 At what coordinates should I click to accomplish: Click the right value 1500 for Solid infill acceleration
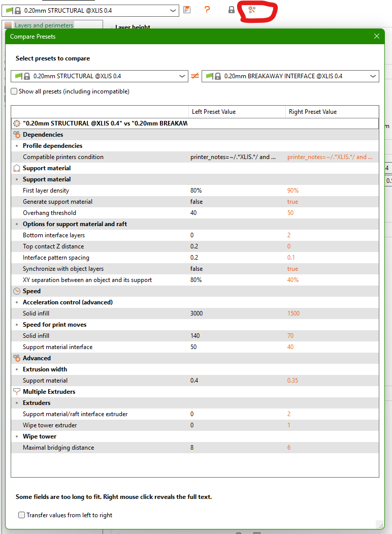click(293, 313)
